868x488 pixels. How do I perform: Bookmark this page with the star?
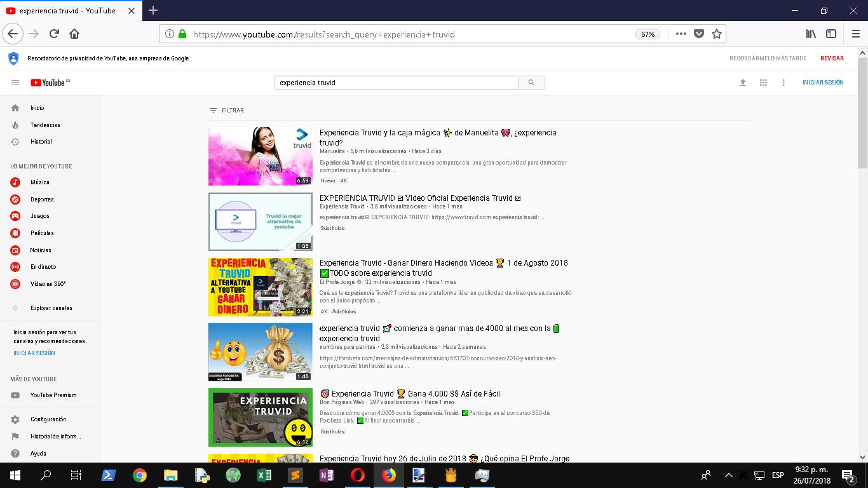point(717,34)
